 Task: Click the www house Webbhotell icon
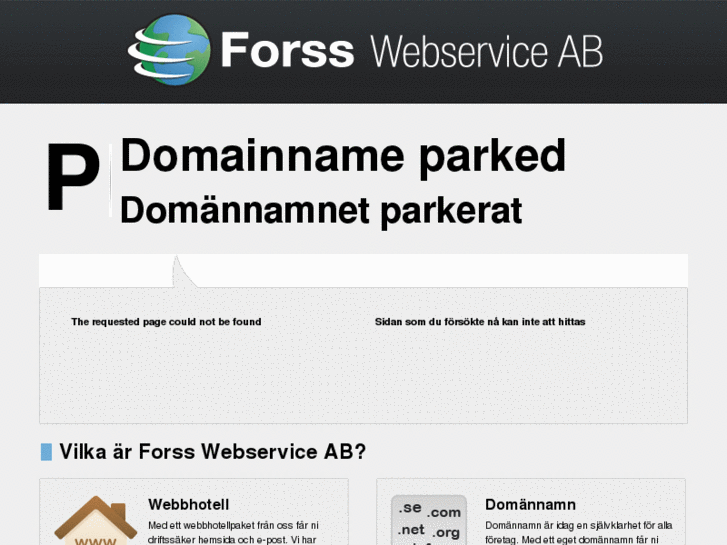[96, 520]
